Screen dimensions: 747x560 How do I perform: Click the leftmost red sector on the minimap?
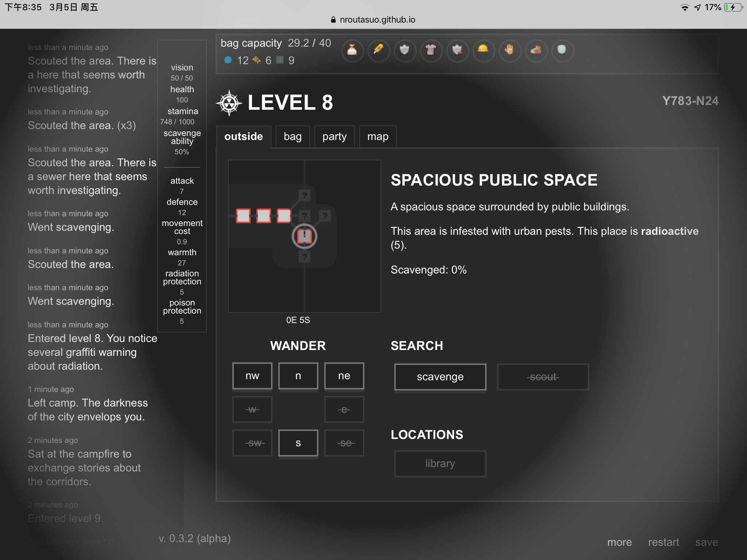tap(243, 216)
